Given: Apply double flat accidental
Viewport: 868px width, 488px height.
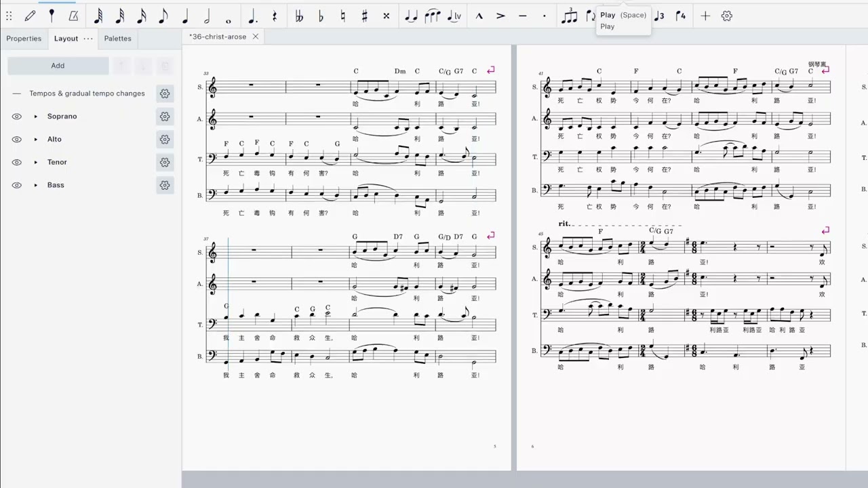Looking at the screenshot, I should (299, 16).
